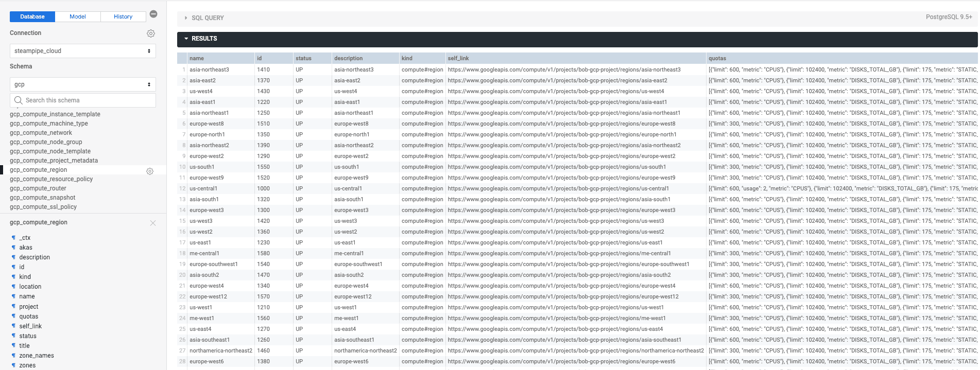Select gcp_compute_machine_type table
This screenshot has height=370, width=980.
coord(49,124)
